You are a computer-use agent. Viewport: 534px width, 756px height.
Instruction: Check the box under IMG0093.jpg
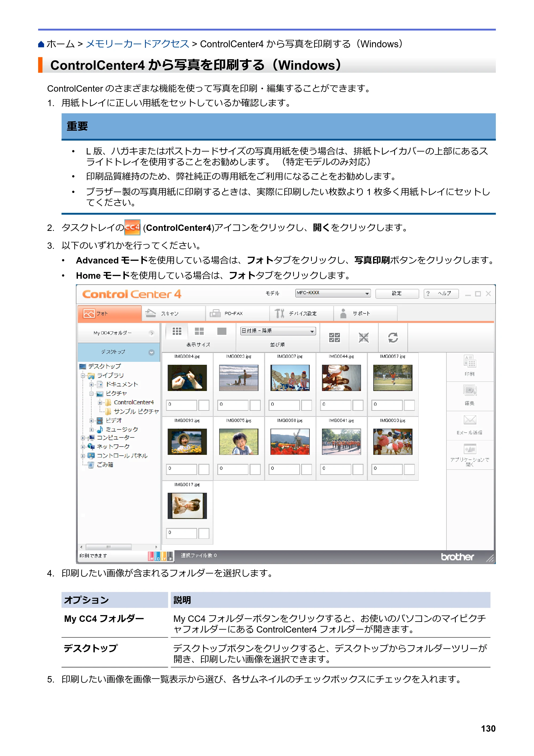coord(204,469)
